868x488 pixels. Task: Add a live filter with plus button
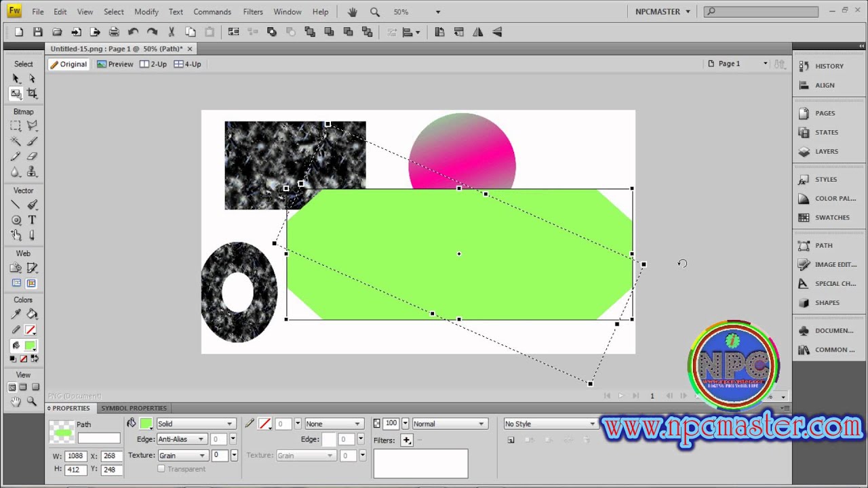click(407, 440)
